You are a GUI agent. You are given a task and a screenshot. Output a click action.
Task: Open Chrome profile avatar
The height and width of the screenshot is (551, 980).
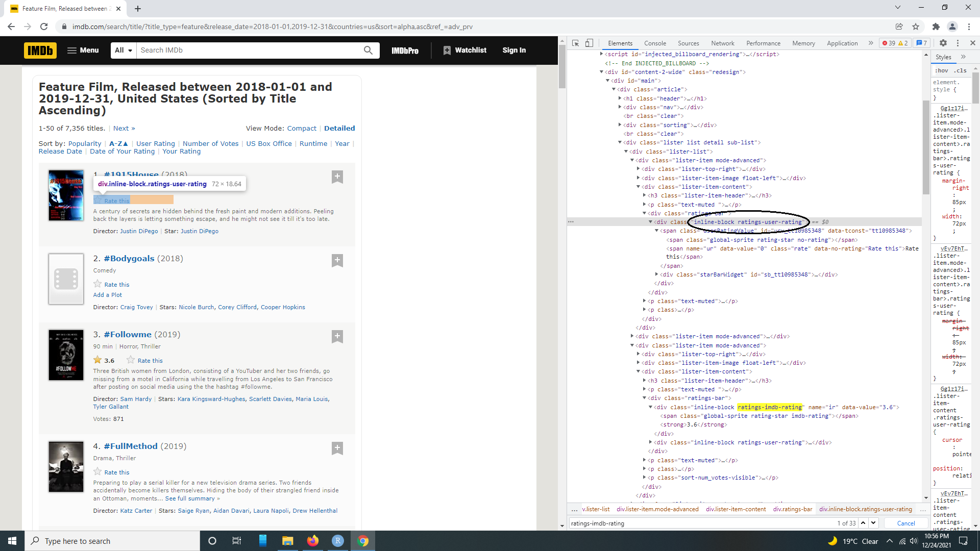(x=952, y=27)
